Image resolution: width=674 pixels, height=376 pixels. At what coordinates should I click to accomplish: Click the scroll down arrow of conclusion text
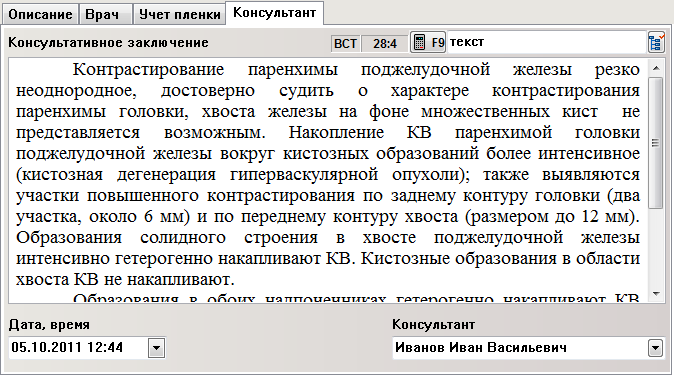[656, 294]
